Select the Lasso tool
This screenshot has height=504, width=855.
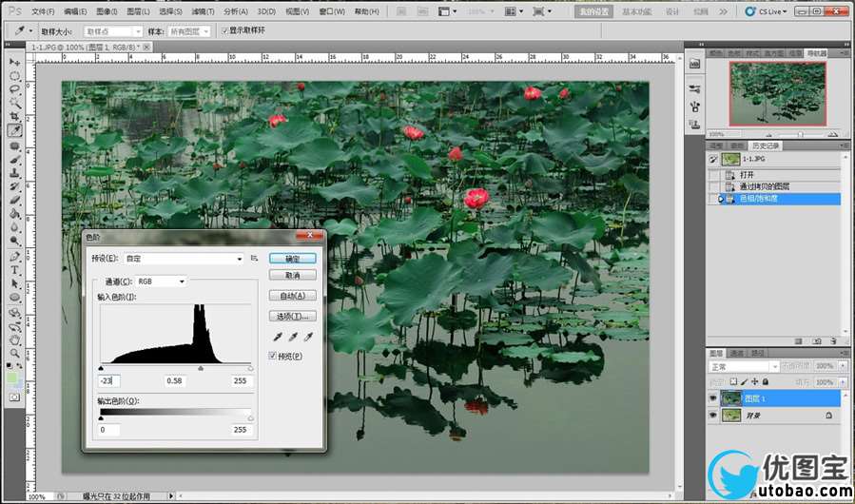click(x=14, y=89)
